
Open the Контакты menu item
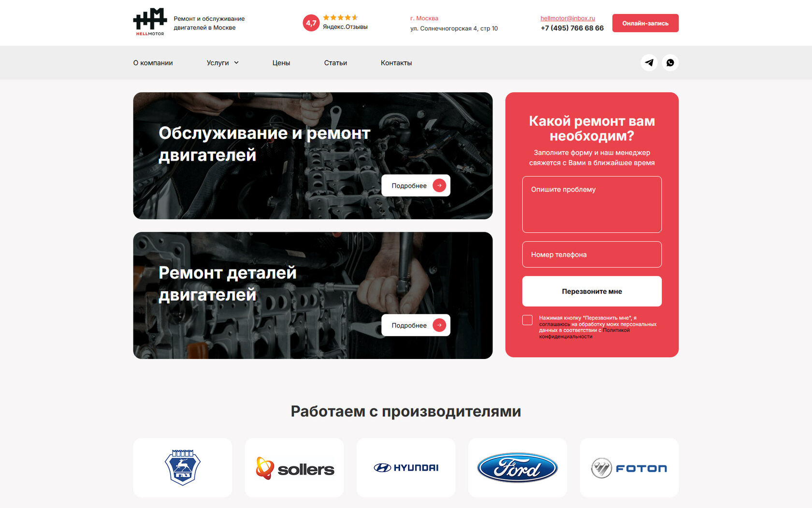[x=396, y=63]
